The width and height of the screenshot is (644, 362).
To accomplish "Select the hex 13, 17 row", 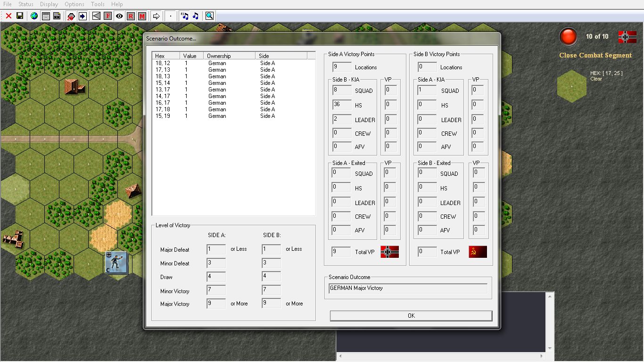I will (x=233, y=90).
